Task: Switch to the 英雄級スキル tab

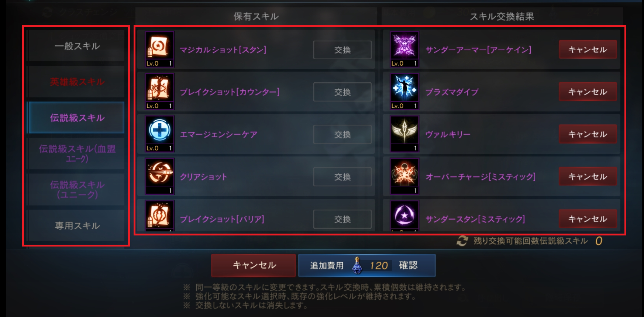Action: pyautogui.click(x=77, y=82)
